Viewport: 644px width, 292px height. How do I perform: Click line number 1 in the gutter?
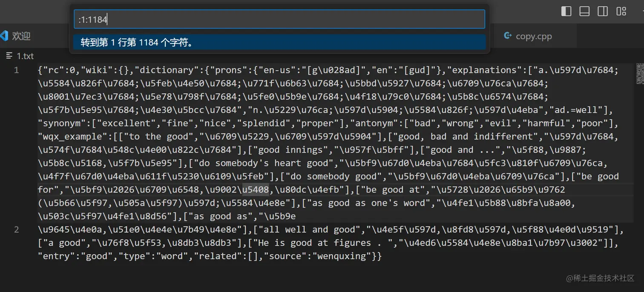17,70
